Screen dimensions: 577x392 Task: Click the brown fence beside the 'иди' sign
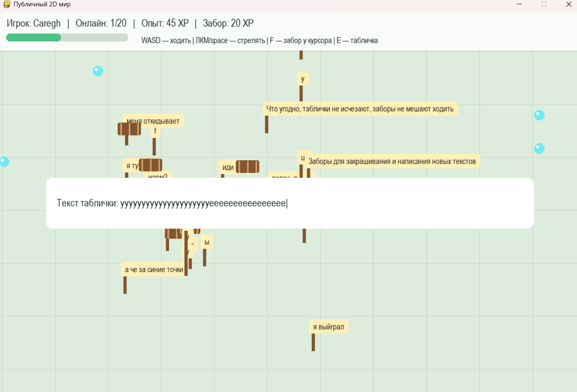247,167
